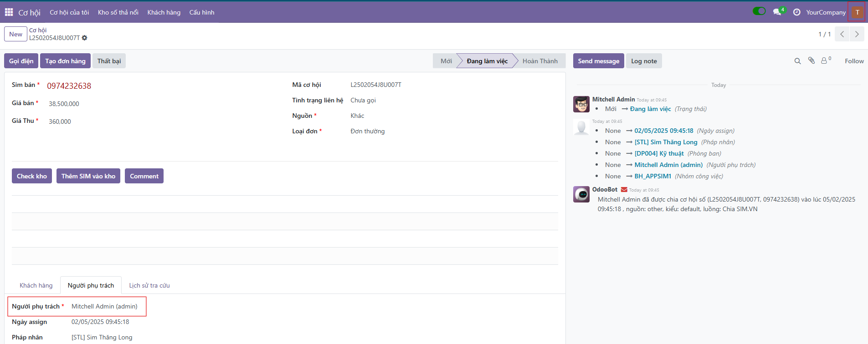Search chatter messages with magnifier icon
Viewport: 868px width, 344px height.
[797, 61]
